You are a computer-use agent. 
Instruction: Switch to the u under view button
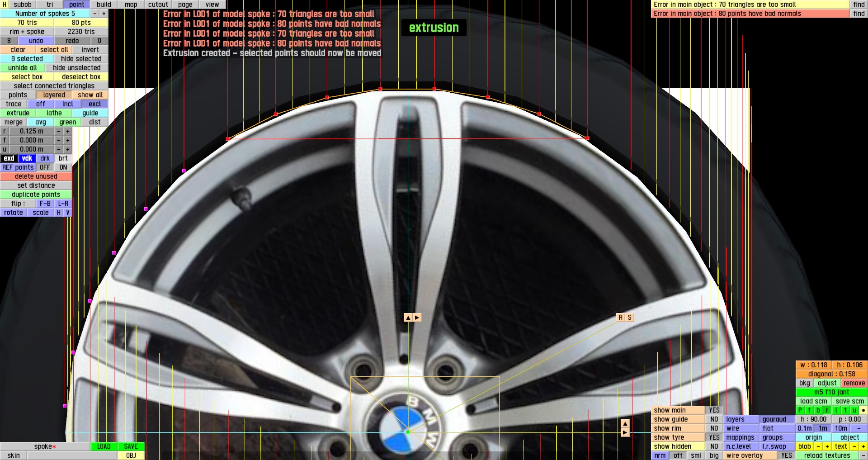click(x=854, y=410)
